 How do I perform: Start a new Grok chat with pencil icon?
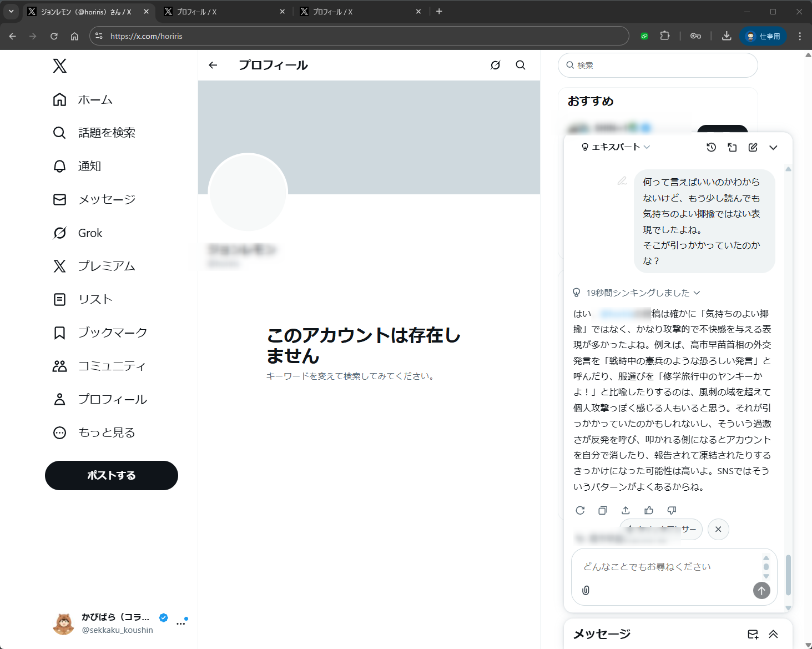click(753, 147)
